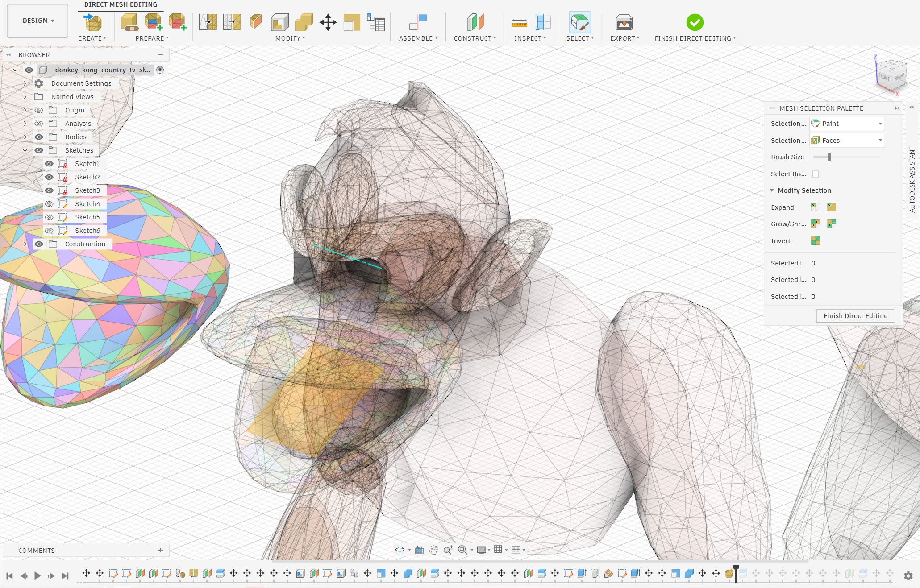Screen dimensions: 920x588
Task: Select the Pan hand tool
Action: point(433,550)
